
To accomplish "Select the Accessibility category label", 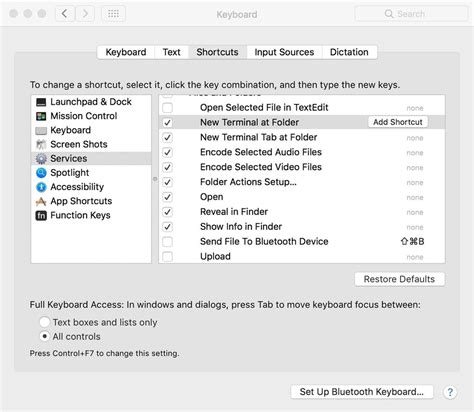I will coord(77,187).
